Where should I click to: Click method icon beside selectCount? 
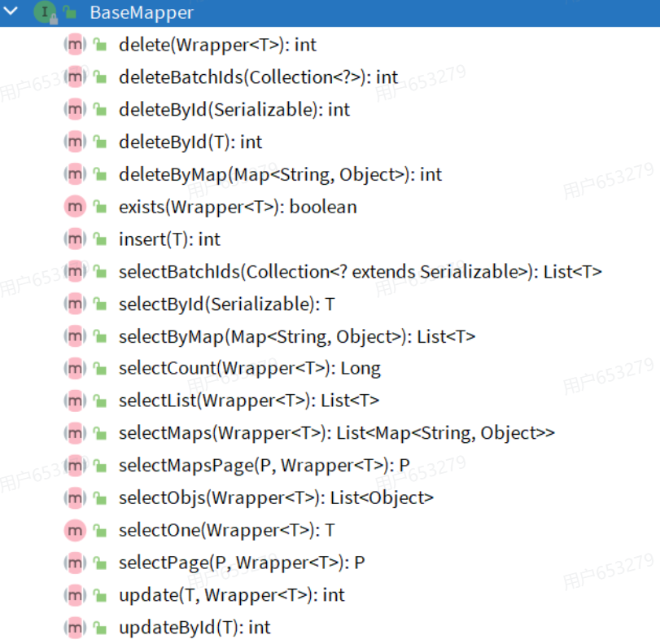coord(75,368)
